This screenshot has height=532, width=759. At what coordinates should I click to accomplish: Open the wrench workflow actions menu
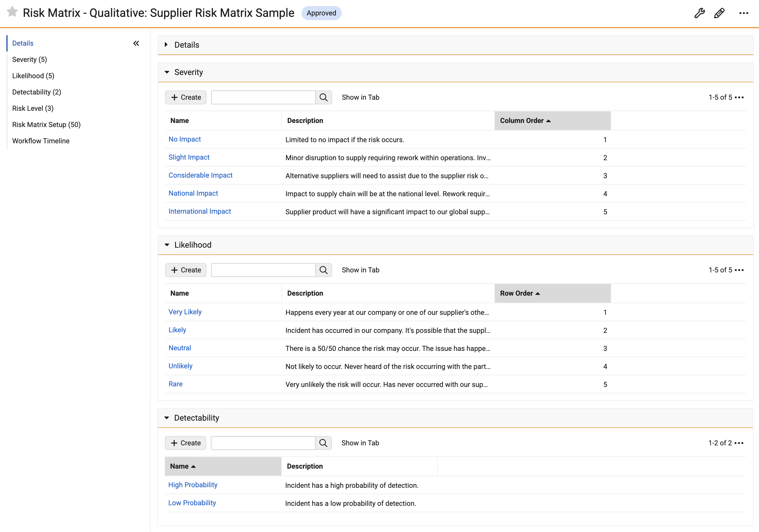pyautogui.click(x=699, y=13)
